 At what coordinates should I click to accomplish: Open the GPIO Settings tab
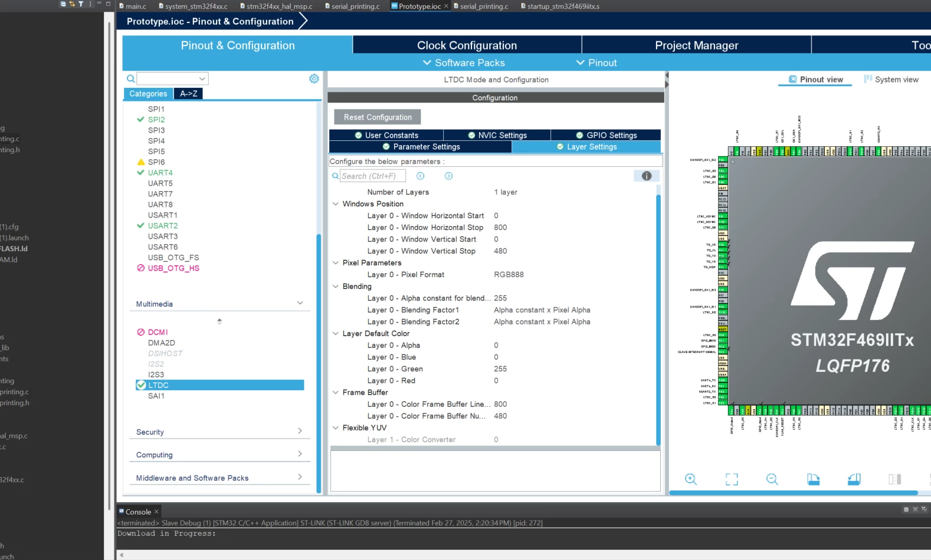(x=606, y=135)
